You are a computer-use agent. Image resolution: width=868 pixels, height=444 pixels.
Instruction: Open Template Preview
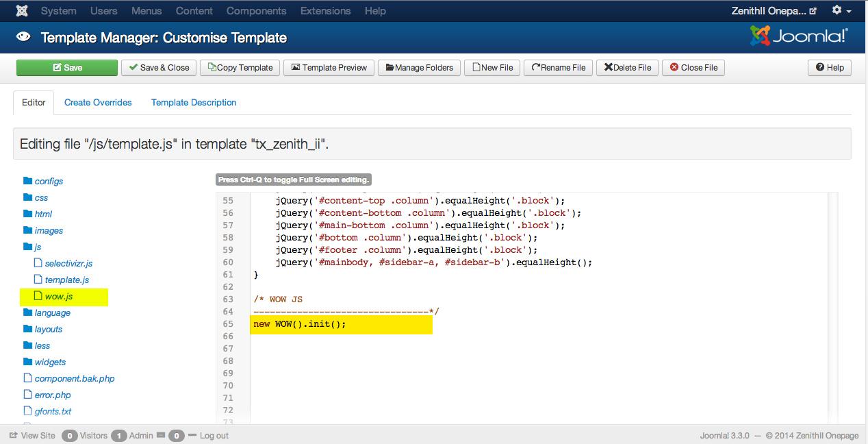click(329, 68)
